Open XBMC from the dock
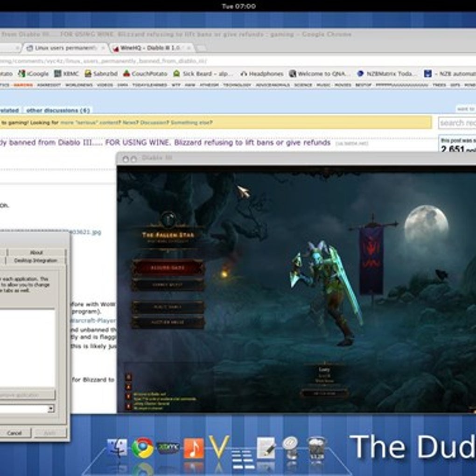This screenshot has width=476, height=476. click(x=168, y=448)
